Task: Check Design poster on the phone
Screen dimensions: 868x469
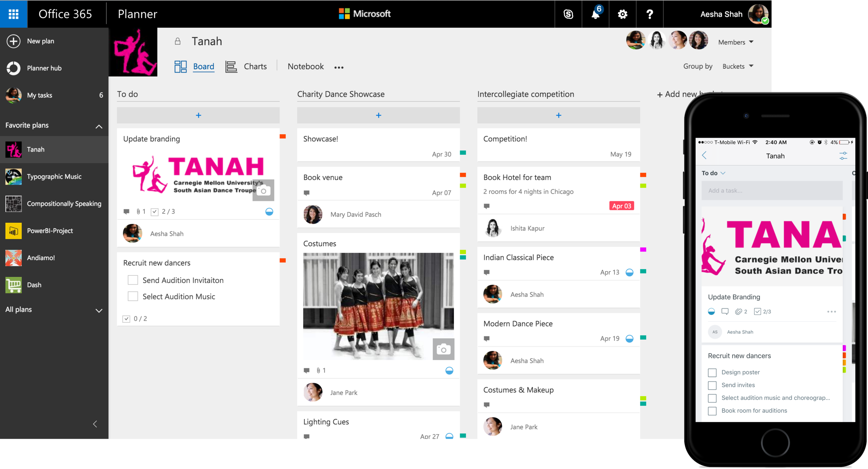Action: click(712, 372)
